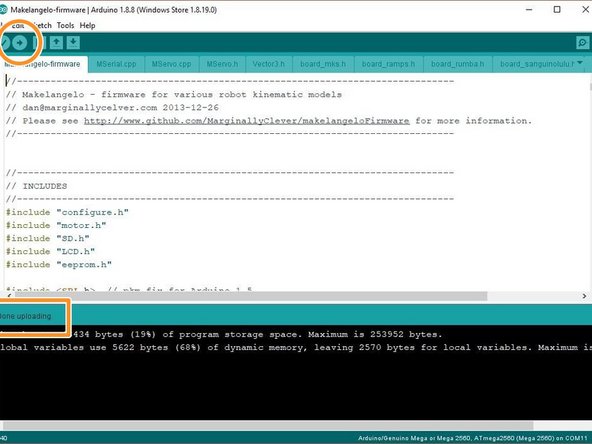Click the '#include "motor.h"' line
592x444 pixels.
coord(56,225)
